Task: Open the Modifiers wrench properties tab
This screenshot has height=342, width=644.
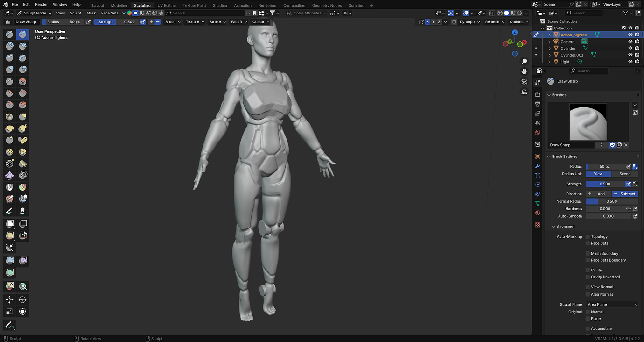Action: [x=538, y=166]
